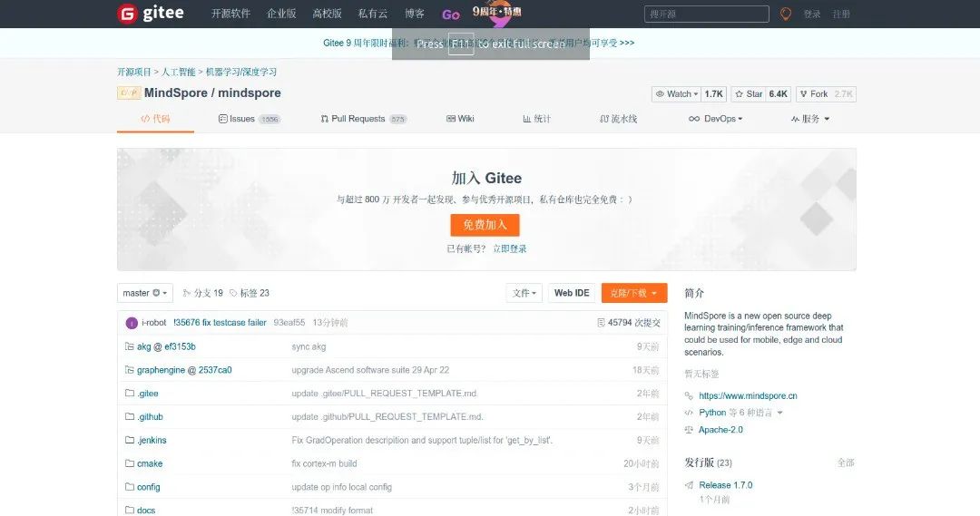Image resolution: width=980 pixels, height=516 pixels.
Task: Switch to the Issues tab
Action: [241, 119]
